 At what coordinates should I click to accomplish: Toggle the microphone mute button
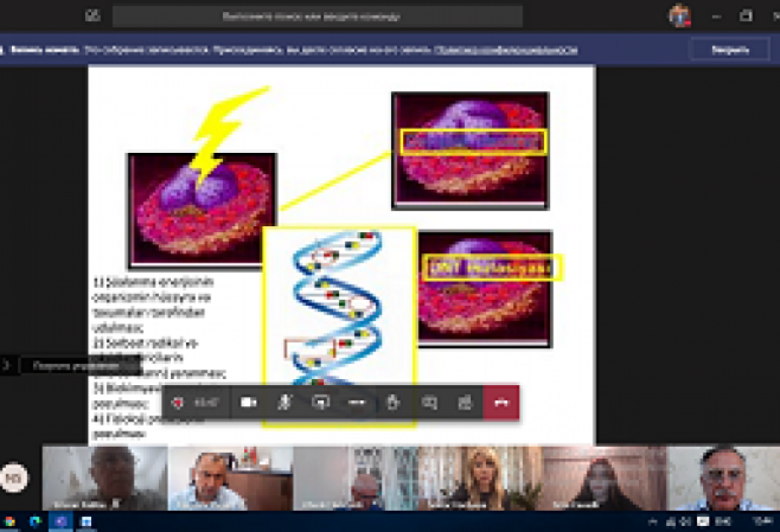285,402
